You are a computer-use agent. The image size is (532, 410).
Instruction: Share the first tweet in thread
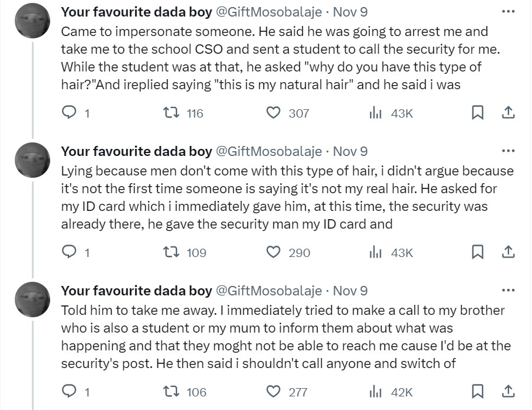coord(507,113)
